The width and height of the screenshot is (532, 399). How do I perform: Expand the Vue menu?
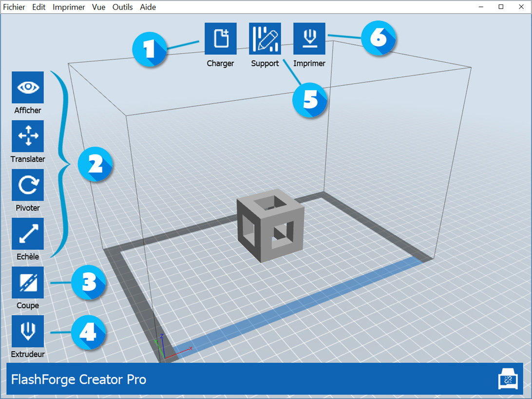click(x=98, y=7)
